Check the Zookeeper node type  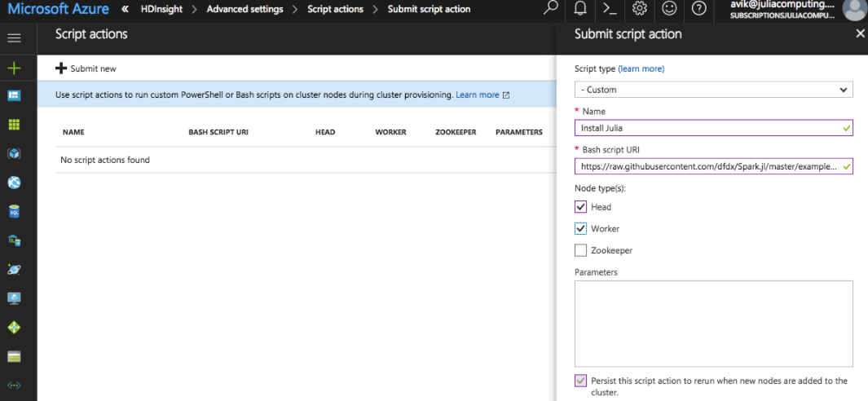[580, 250]
